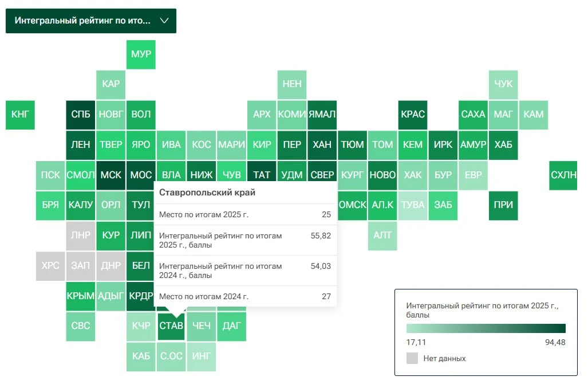Choose the ЯМАЛ region tile
588x384 pixels.
(x=322, y=115)
